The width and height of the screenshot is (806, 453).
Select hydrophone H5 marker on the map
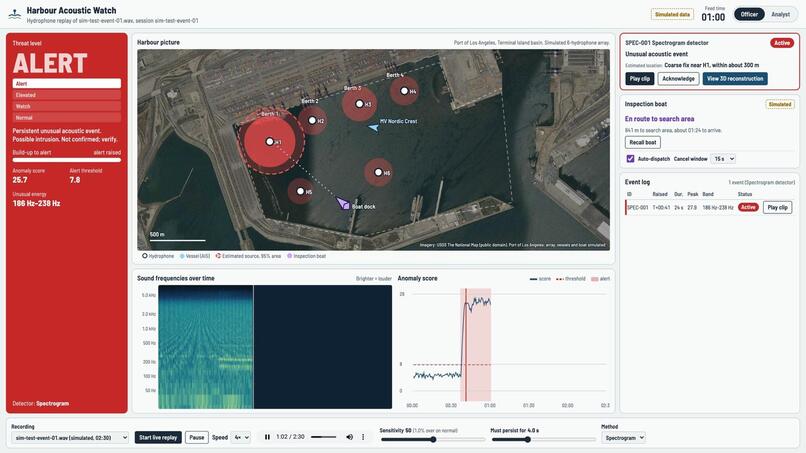coord(300,191)
